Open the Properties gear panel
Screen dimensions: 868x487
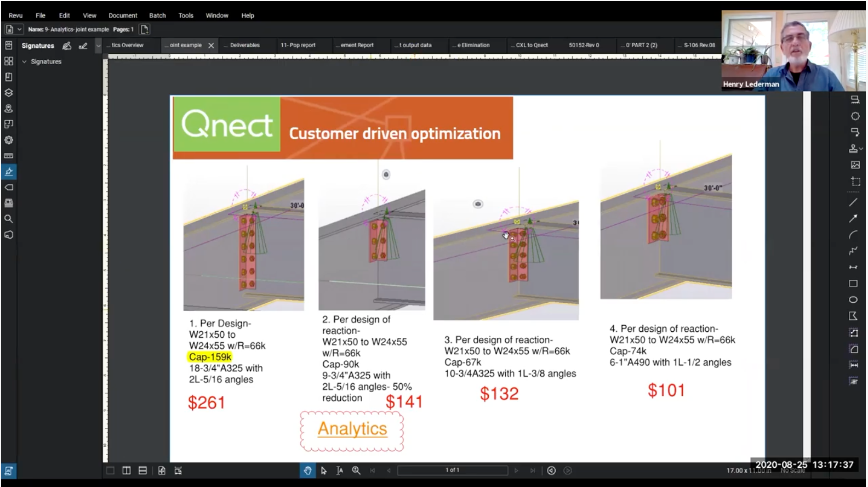pyautogui.click(x=9, y=140)
